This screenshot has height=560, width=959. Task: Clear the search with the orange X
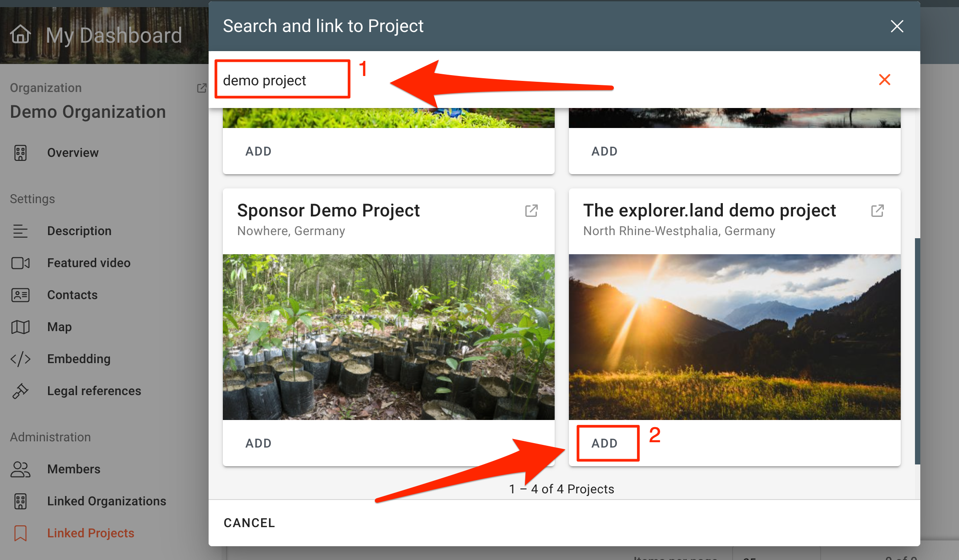tap(884, 80)
